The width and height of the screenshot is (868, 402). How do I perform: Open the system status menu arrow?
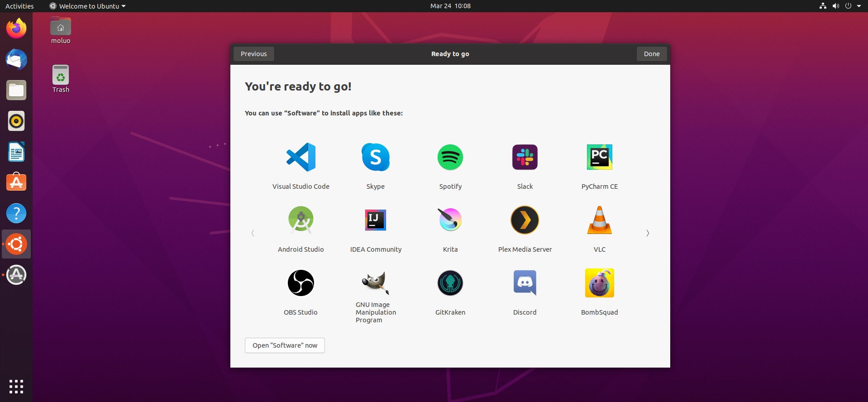858,6
